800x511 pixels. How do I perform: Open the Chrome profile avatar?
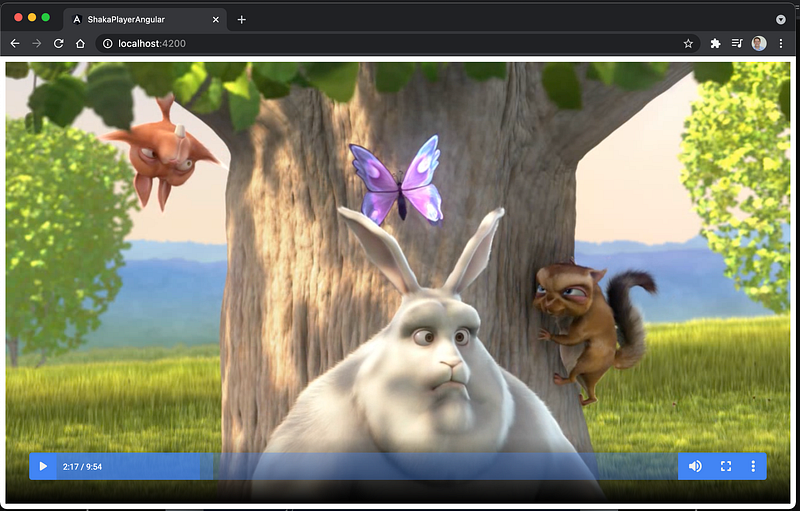click(x=759, y=44)
